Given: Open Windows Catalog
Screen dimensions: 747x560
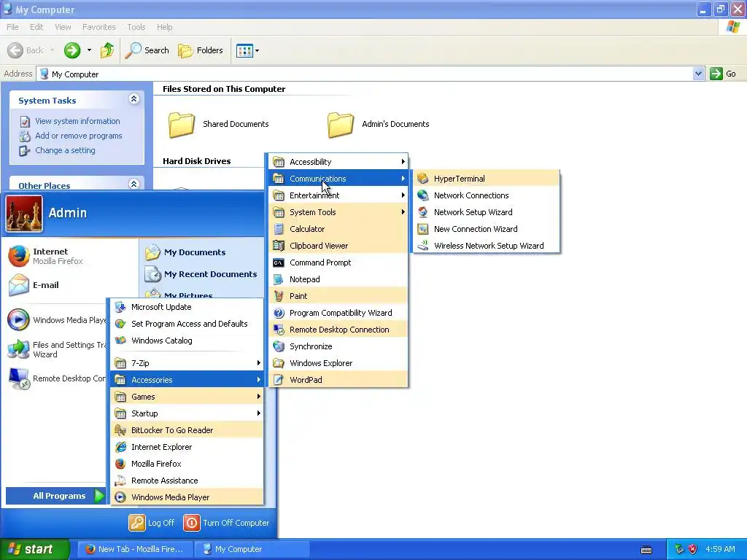Looking at the screenshot, I should 187,341.
